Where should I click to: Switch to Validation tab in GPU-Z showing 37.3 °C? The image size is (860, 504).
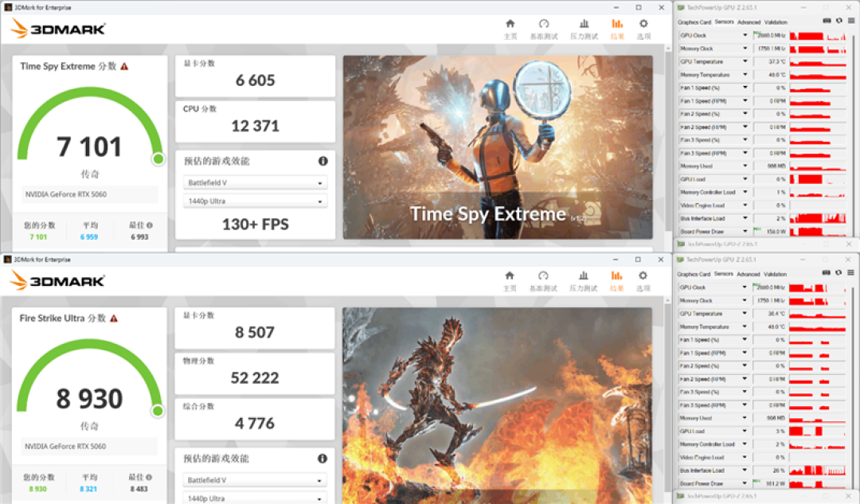(776, 22)
